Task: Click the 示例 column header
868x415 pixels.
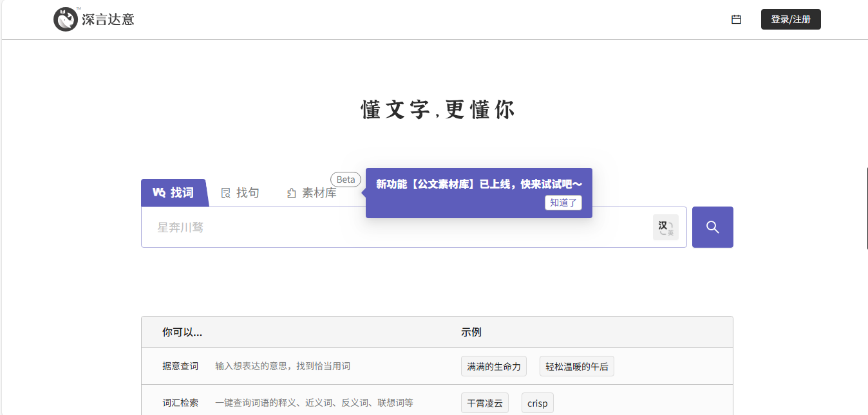Action: tap(471, 332)
